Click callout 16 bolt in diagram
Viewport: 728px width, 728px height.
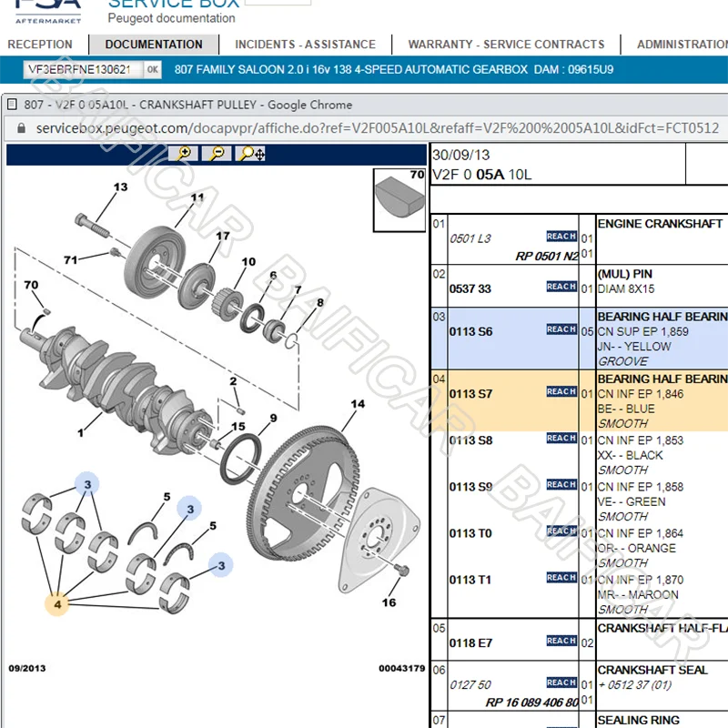click(389, 602)
